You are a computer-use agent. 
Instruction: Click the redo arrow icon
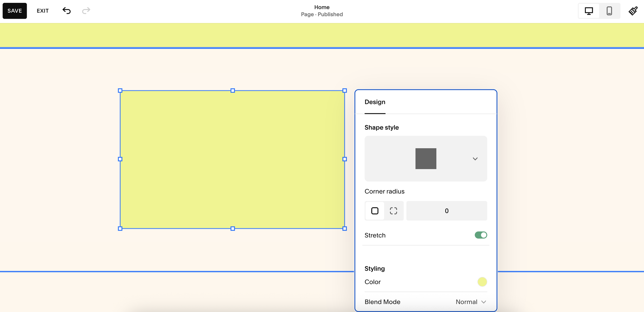86,11
